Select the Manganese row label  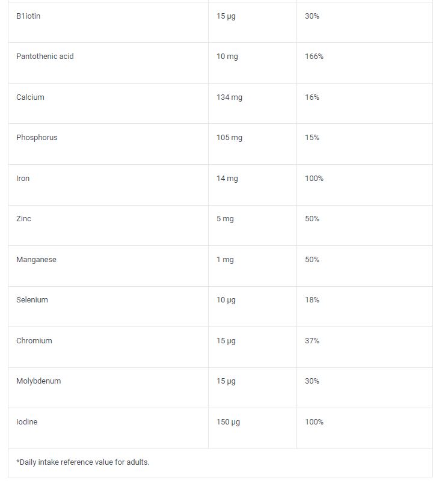36,260
